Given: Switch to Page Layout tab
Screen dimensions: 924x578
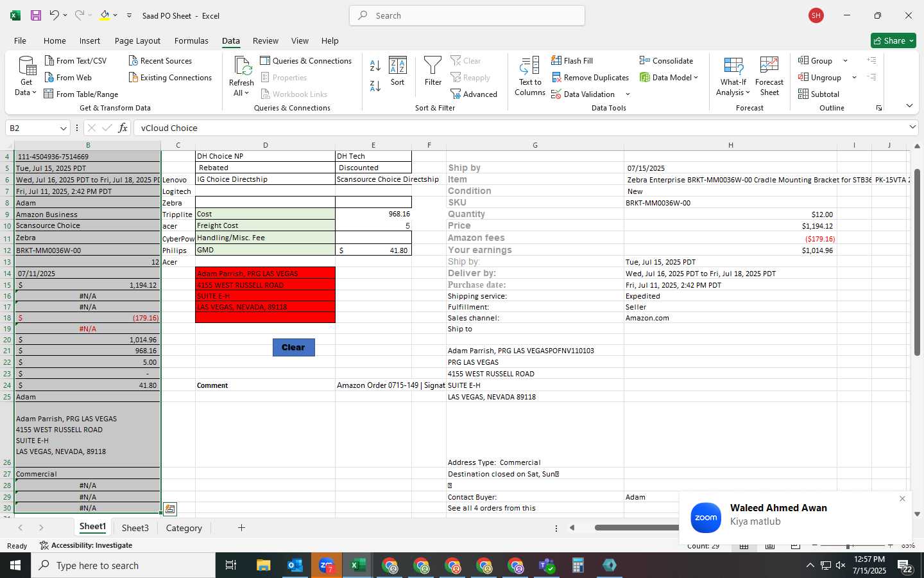Looking at the screenshot, I should pos(137,40).
